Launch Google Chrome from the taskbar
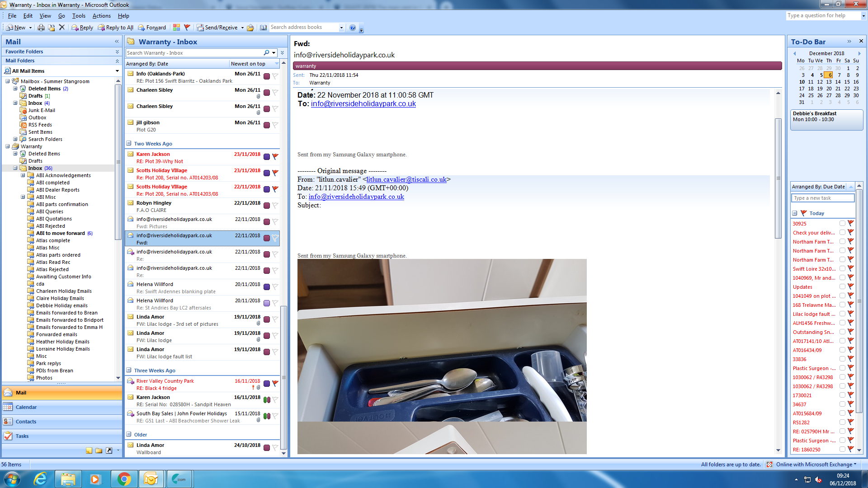 click(x=124, y=479)
